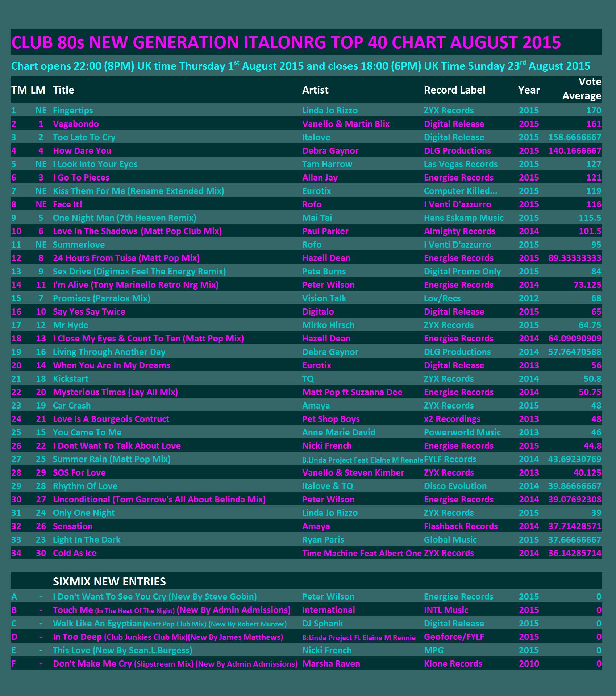This screenshot has width=616, height=696.
Task: Click artist 'Tam Harrow'
Action: click(327, 164)
